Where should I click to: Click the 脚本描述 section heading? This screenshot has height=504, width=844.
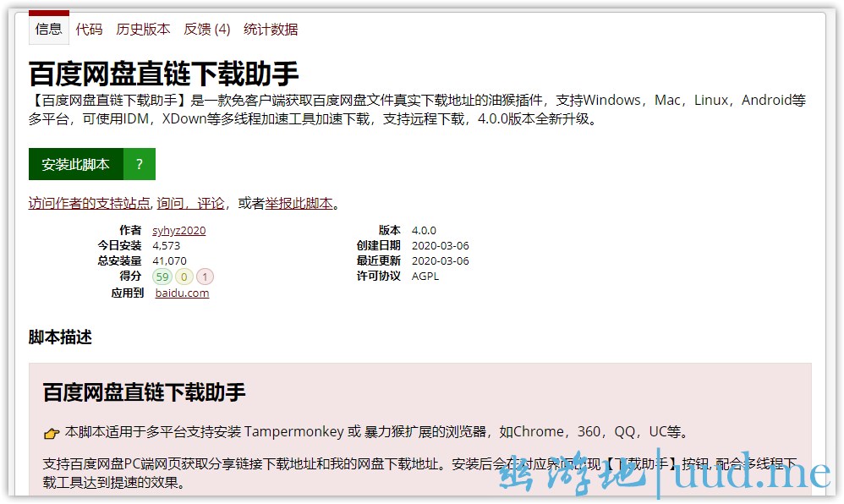[x=60, y=337]
